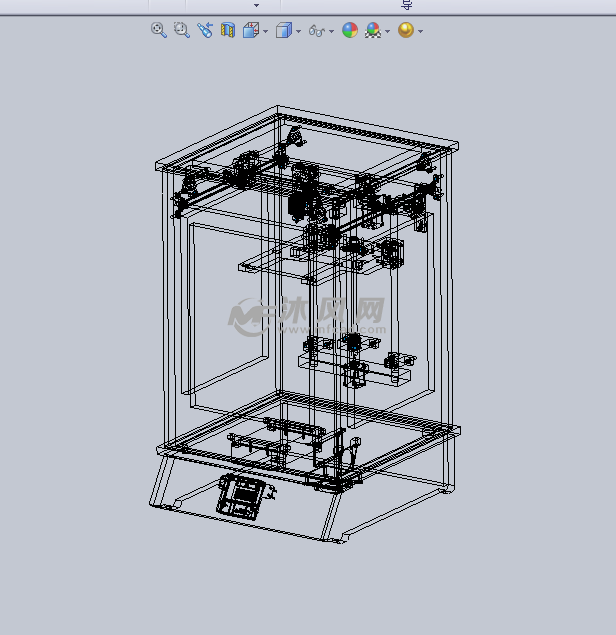The height and width of the screenshot is (635, 616).
Task: Click the View Orientation cube icon
Action: pos(251,31)
